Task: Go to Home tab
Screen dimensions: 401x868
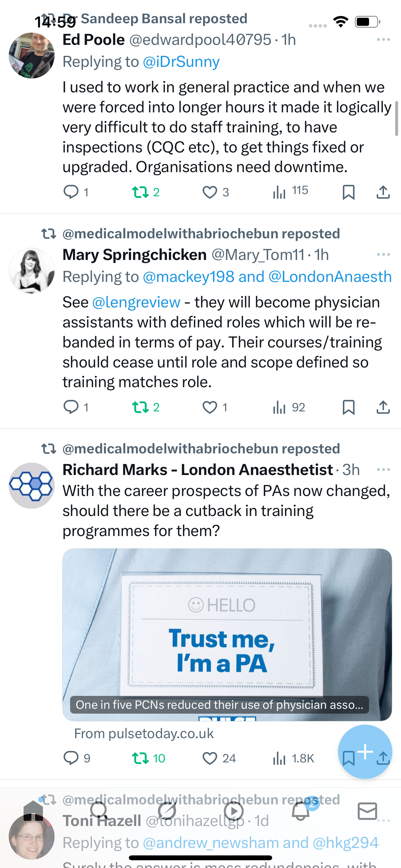Action: pos(33,811)
